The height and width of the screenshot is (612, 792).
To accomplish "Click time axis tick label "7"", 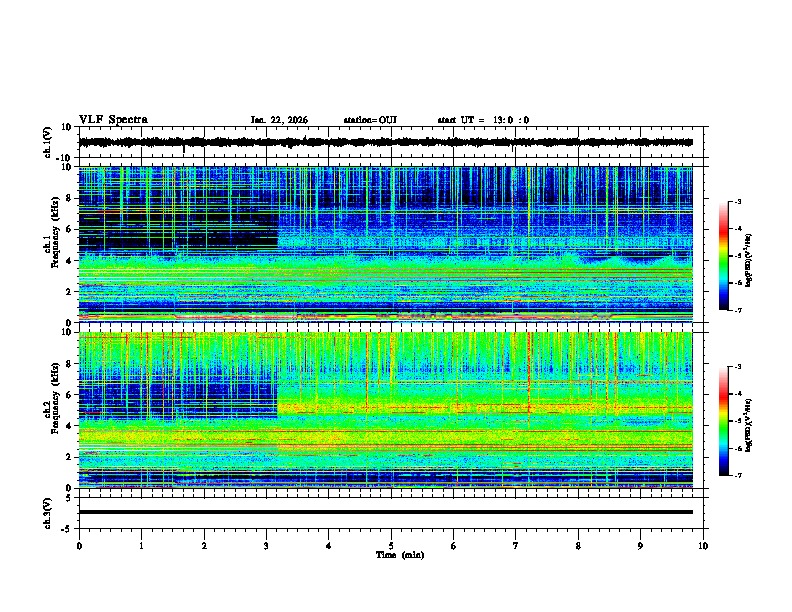I will (x=516, y=546).
